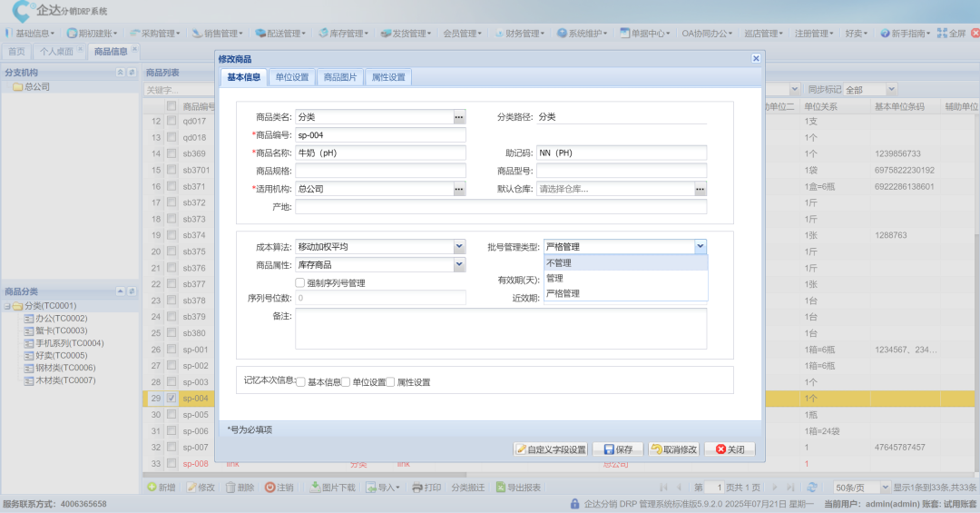
Task: Click the 取消修改 undo changes button
Action: [673, 449]
